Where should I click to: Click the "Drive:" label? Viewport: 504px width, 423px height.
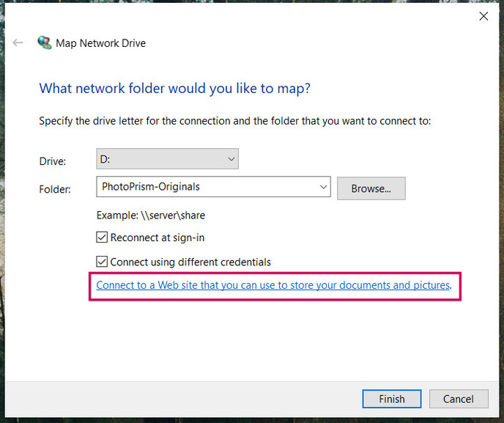tap(52, 161)
